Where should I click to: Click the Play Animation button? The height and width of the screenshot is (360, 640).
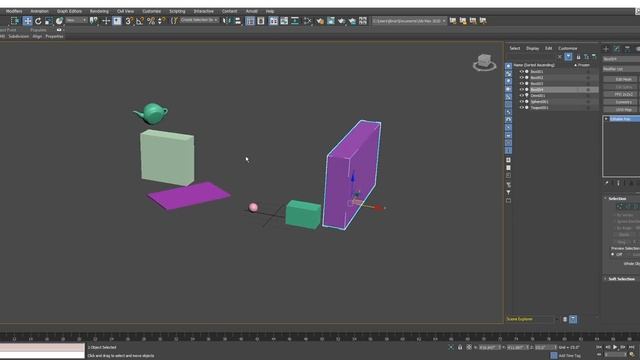pyautogui.click(x=615, y=347)
